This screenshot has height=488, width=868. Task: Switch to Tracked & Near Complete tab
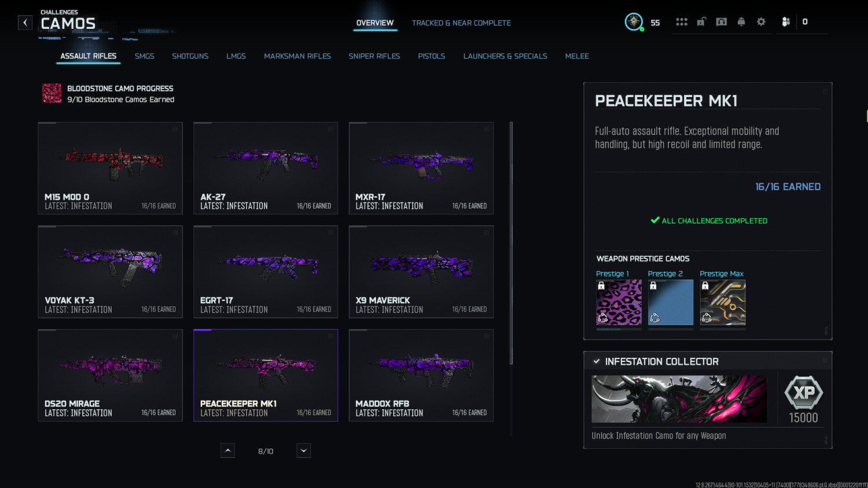(x=461, y=23)
